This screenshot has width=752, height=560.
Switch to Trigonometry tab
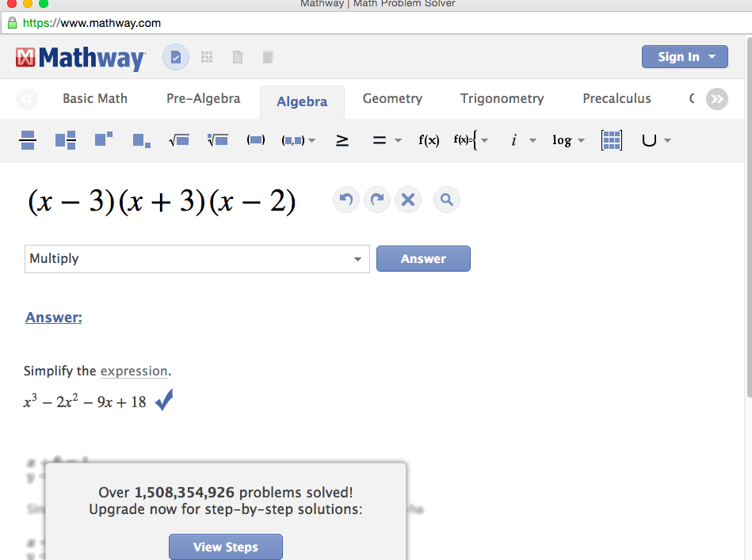502,98
